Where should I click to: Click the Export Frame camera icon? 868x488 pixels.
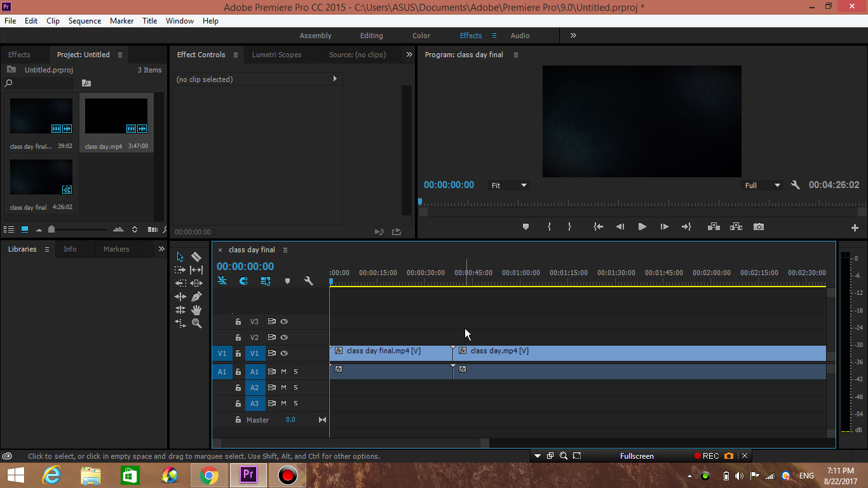click(758, 227)
